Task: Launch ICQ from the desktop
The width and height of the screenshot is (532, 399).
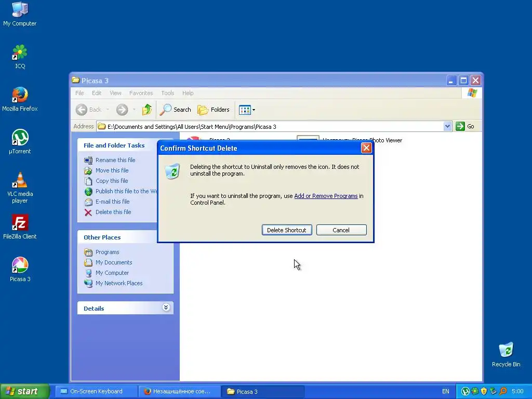Action: 20,56
